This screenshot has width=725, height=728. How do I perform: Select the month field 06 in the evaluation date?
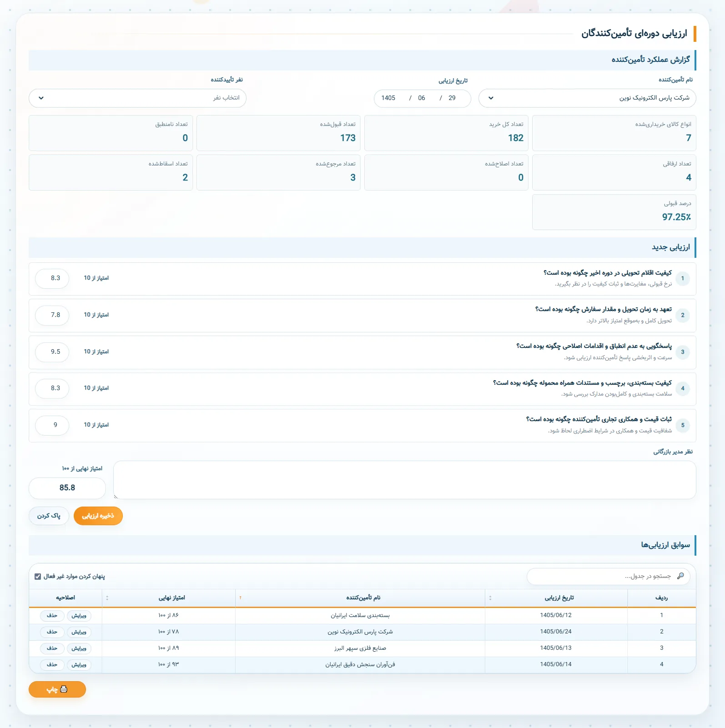[422, 98]
